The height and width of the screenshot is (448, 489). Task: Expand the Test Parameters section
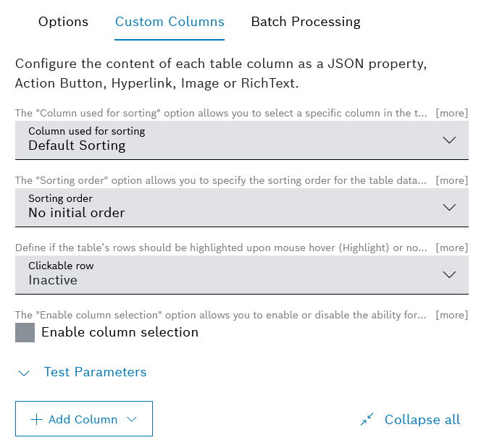tap(95, 372)
